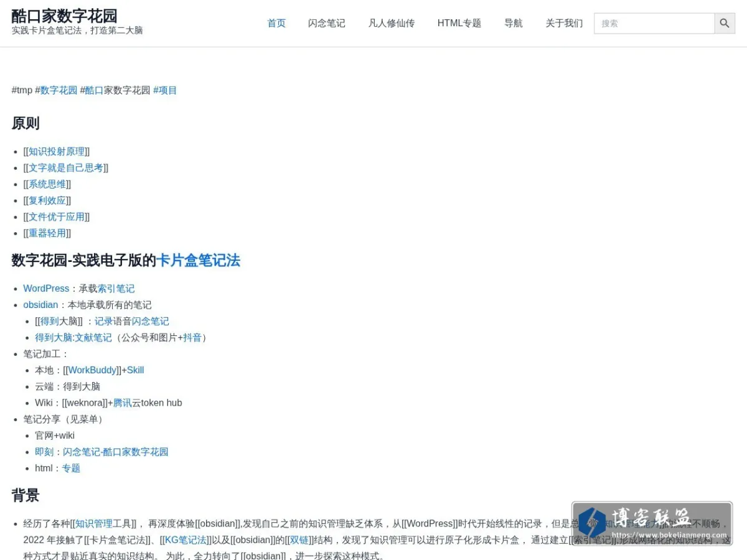Click the 背景 heading
This screenshot has height=560, width=747.
click(x=26, y=495)
